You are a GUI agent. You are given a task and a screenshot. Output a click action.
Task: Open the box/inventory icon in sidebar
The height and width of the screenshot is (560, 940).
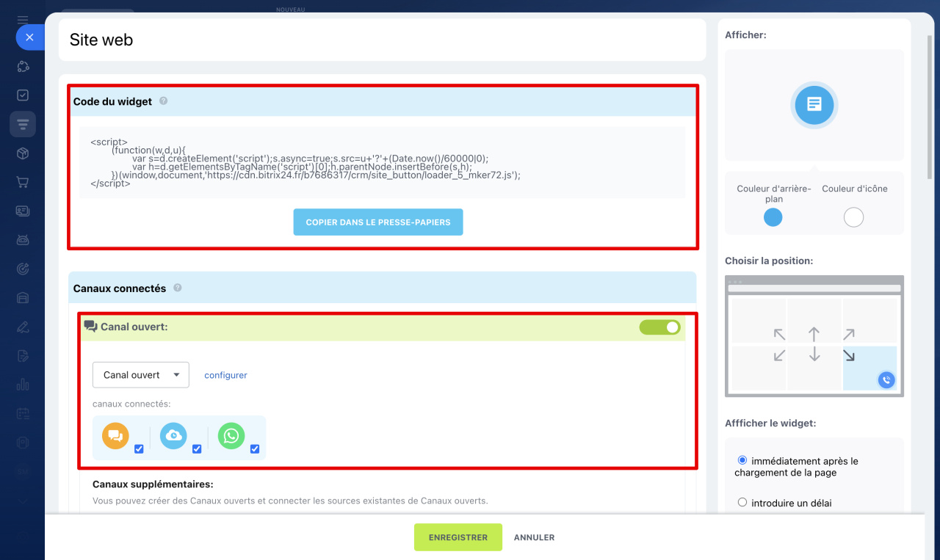23,153
